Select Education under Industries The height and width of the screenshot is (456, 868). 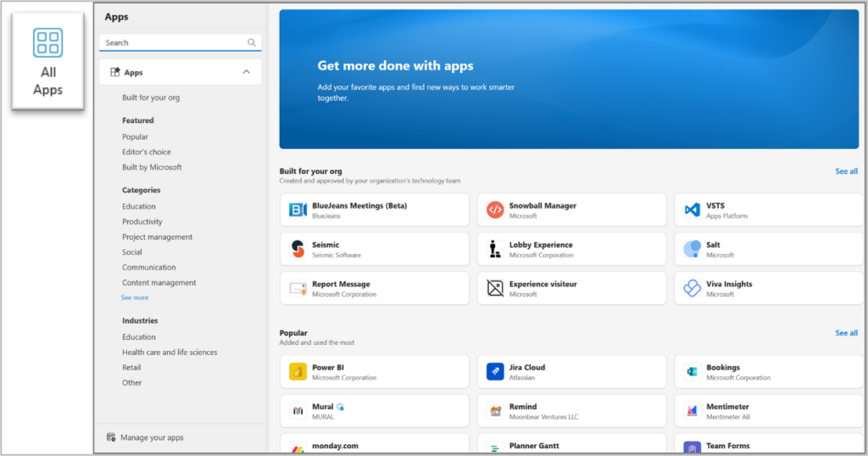[x=138, y=337]
